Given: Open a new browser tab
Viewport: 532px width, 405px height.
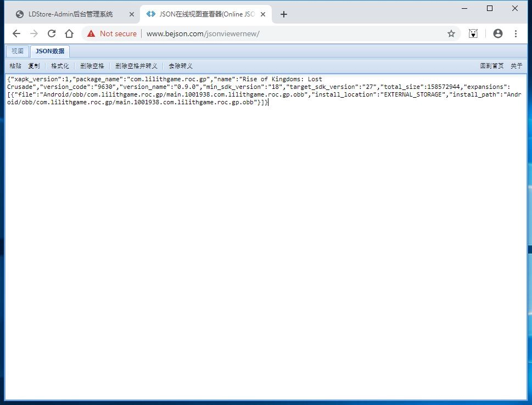Looking at the screenshot, I should tap(283, 14).
